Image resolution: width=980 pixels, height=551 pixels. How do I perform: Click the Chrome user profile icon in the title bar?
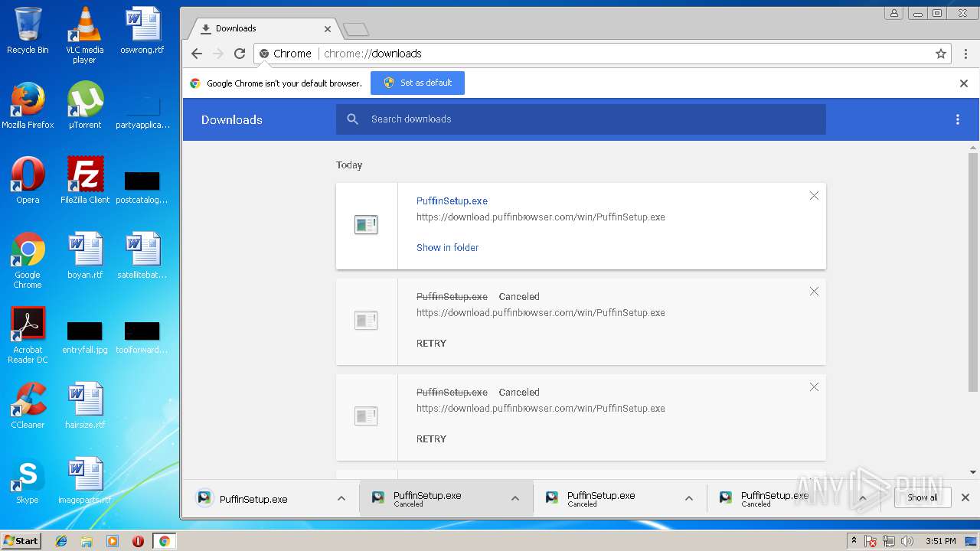click(x=893, y=13)
